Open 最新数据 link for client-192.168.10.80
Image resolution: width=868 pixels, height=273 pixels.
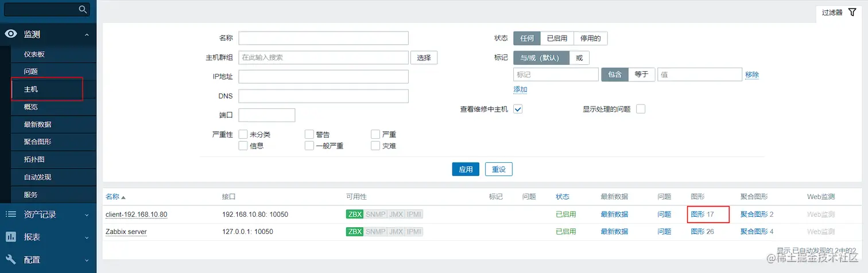[x=614, y=214]
